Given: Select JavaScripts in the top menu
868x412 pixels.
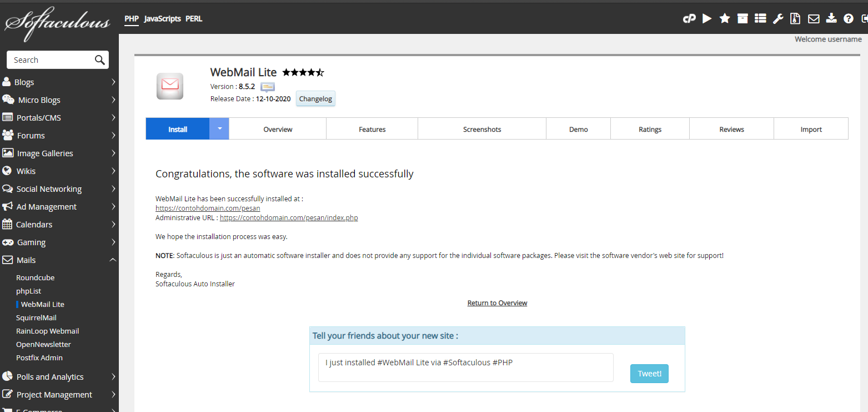Looking at the screenshot, I should tap(163, 18).
